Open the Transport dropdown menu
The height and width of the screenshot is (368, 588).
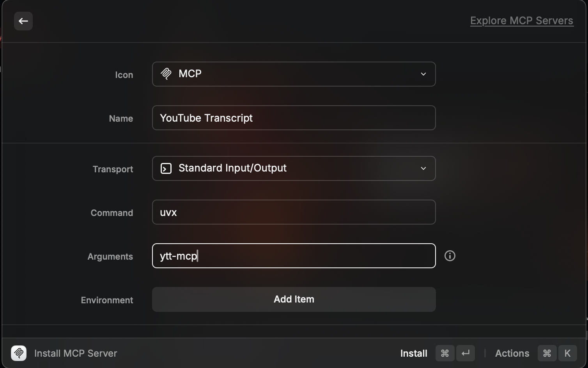pos(294,168)
